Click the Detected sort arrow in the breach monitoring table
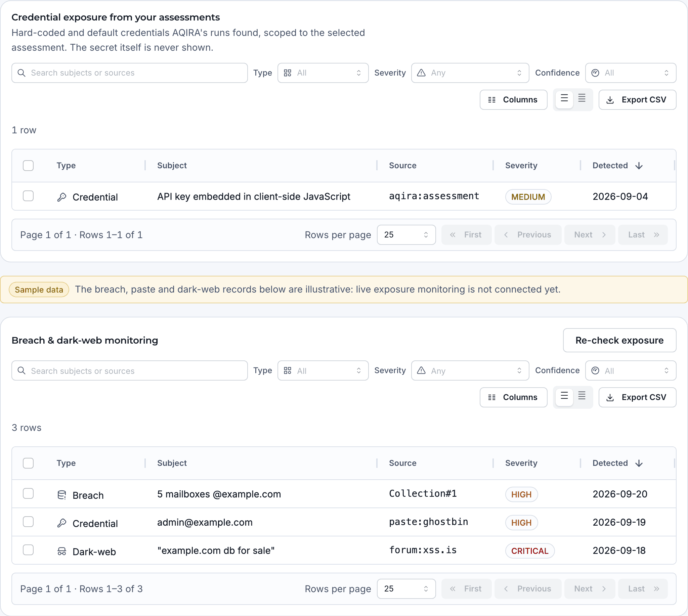 tap(639, 463)
